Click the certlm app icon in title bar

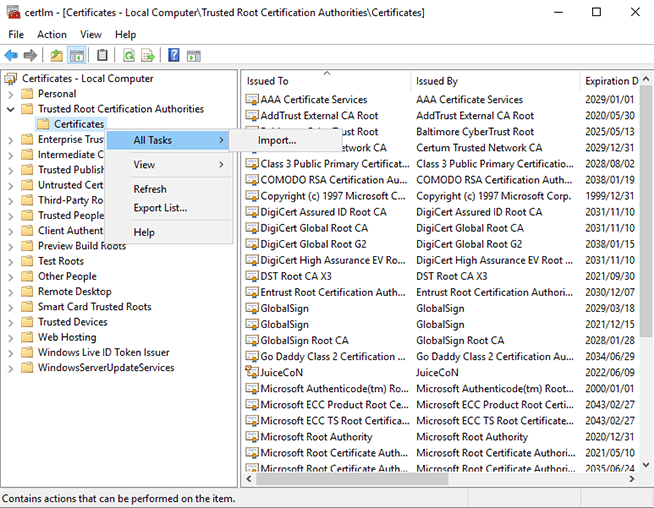click(13, 12)
